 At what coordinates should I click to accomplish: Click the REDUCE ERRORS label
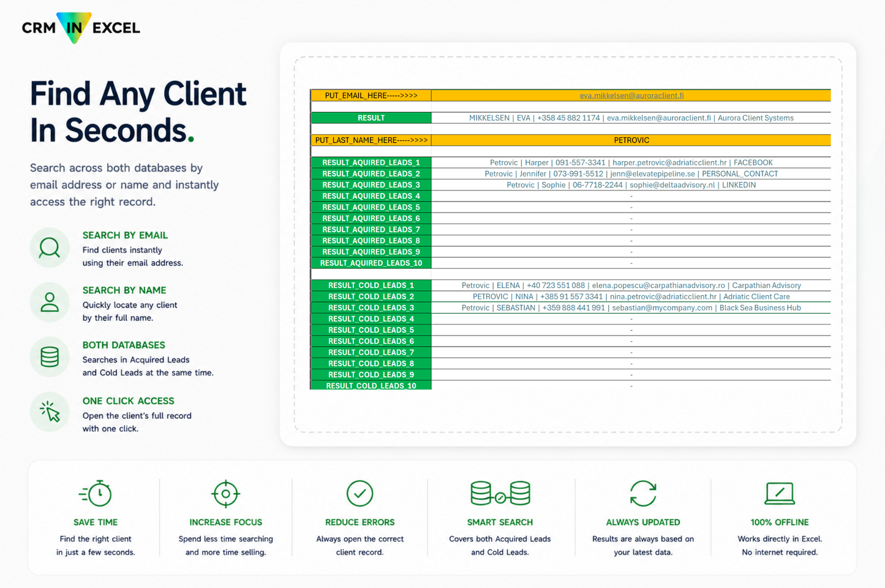(x=360, y=522)
